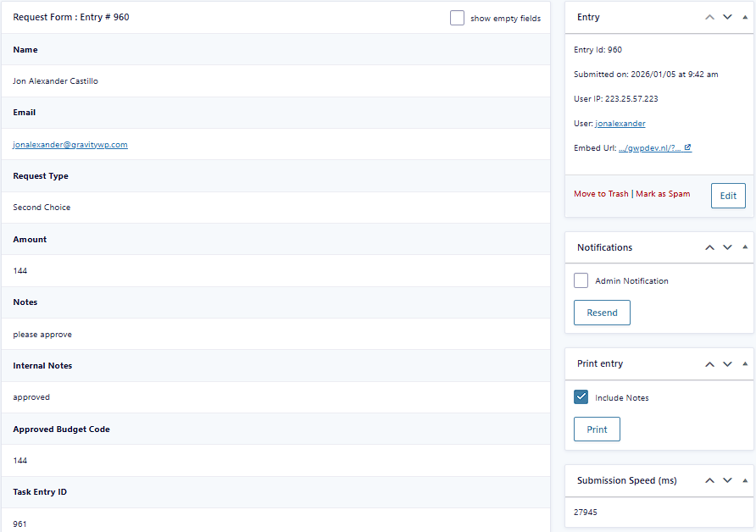Click the down arrow on the Print entry panel

click(727, 363)
